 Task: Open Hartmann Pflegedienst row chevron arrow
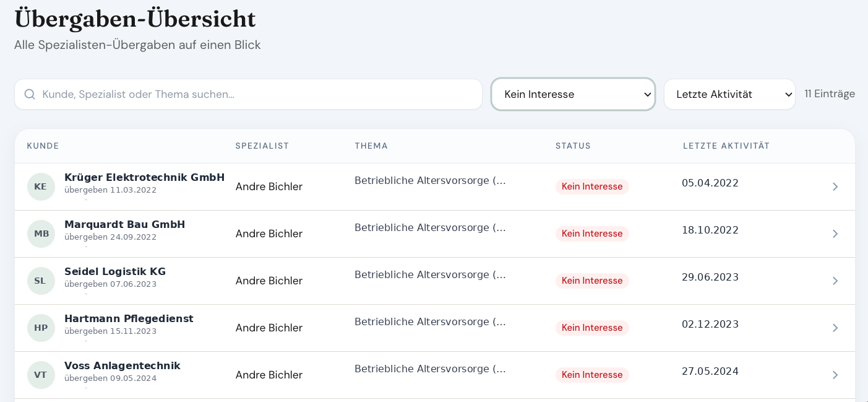[x=835, y=328]
